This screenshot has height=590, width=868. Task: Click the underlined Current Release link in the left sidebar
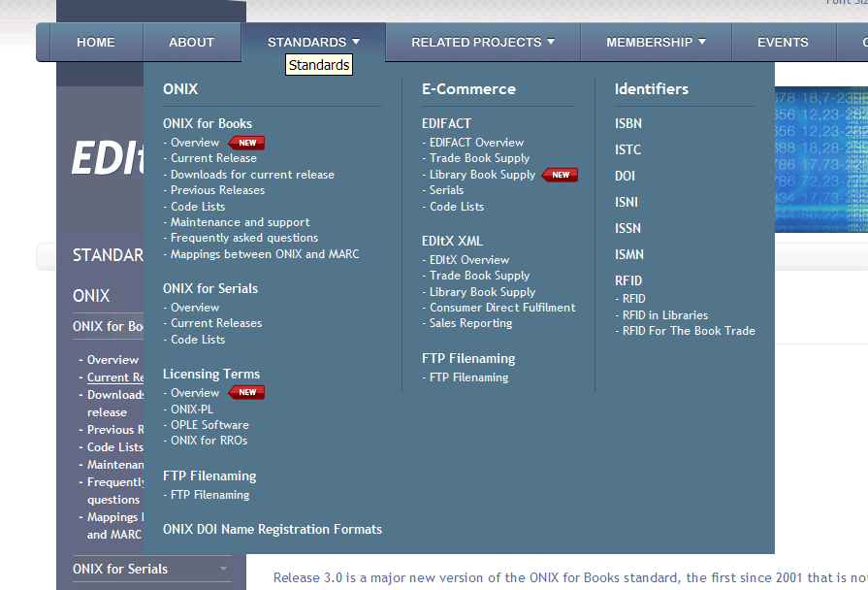pos(115,377)
